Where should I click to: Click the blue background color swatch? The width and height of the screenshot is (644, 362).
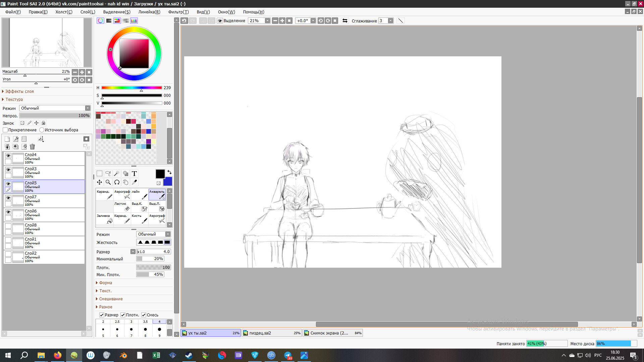(168, 182)
